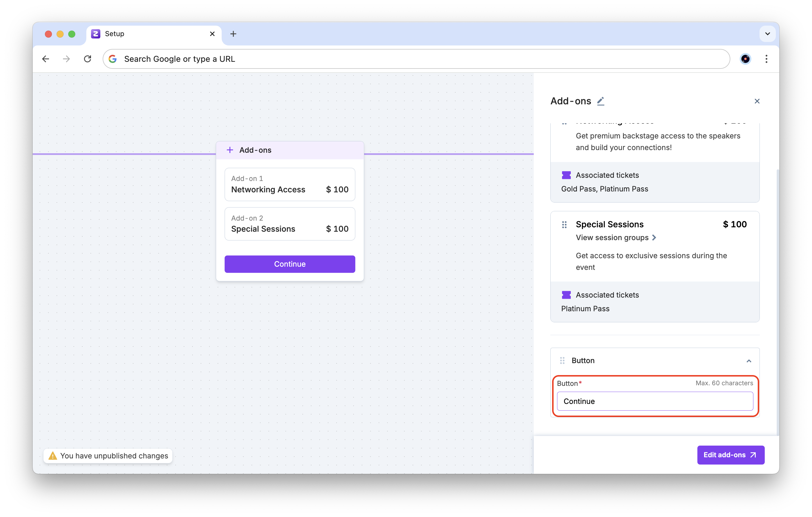This screenshot has height=517, width=812.
Task: Click the Button section drag handle
Action: 562,361
